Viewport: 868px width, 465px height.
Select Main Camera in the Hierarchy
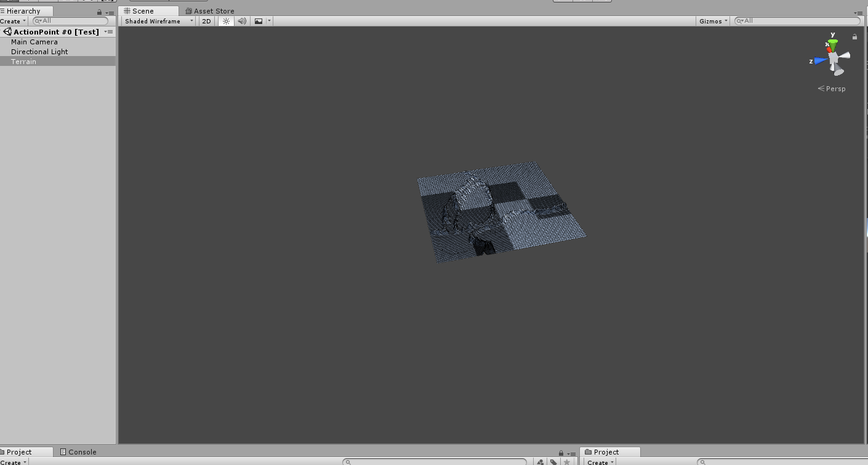(58, 42)
